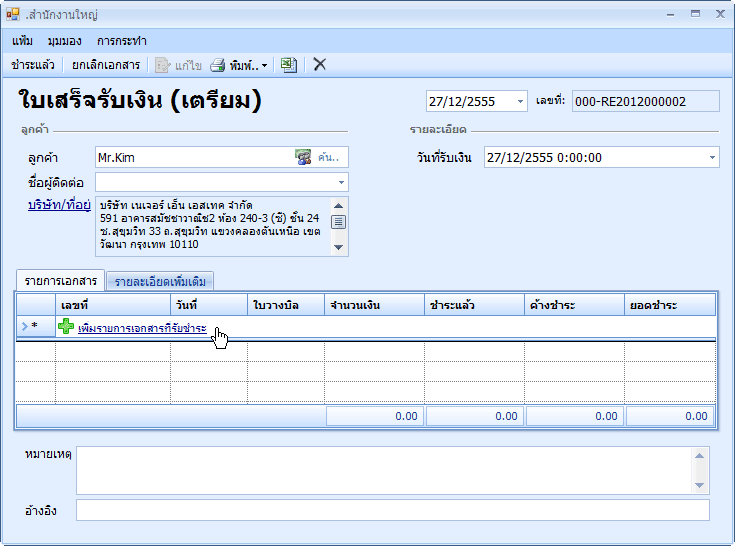Click the app icon in title bar

[13, 15]
